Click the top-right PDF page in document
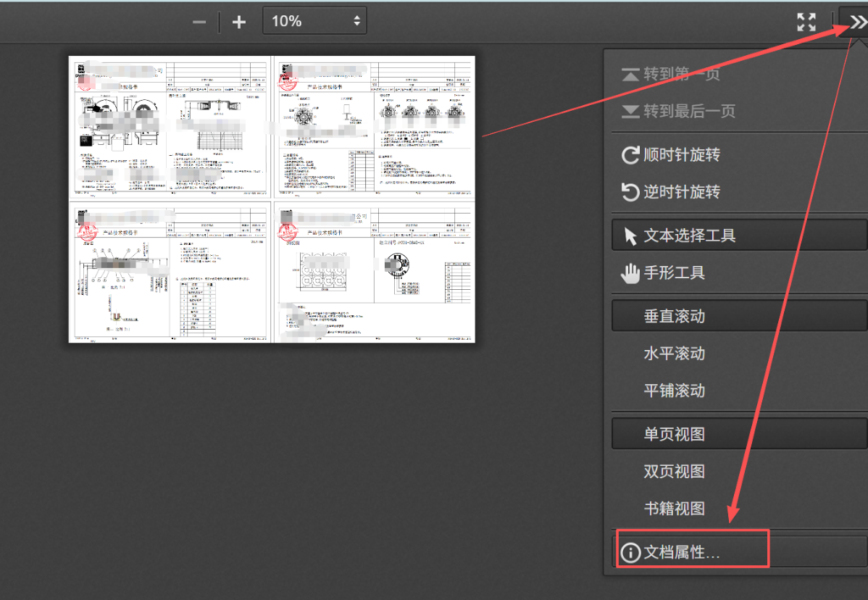The image size is (868, 600). 374,127
